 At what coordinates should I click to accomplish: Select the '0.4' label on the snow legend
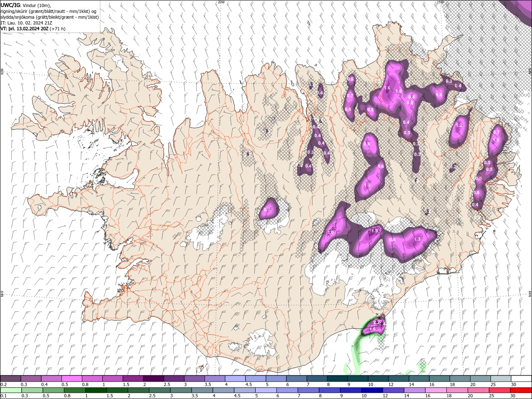pyautogui.click(x=44, y=384)
